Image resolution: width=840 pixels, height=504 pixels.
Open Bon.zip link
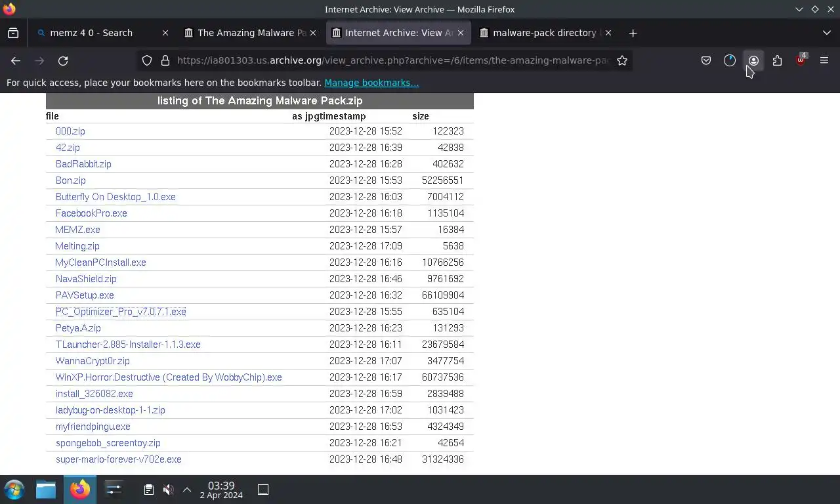click(70, 180)
